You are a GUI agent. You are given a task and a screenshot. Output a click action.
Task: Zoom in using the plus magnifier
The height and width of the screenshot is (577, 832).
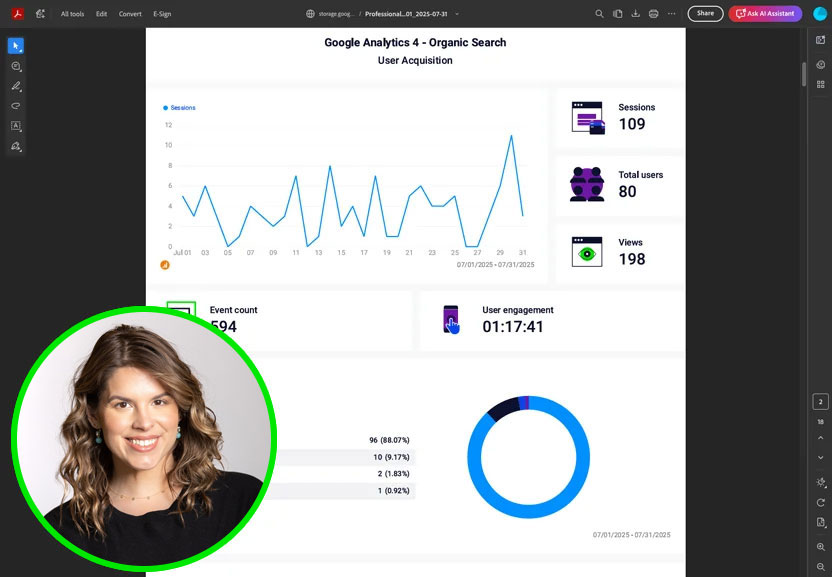[x=820, y=547]
